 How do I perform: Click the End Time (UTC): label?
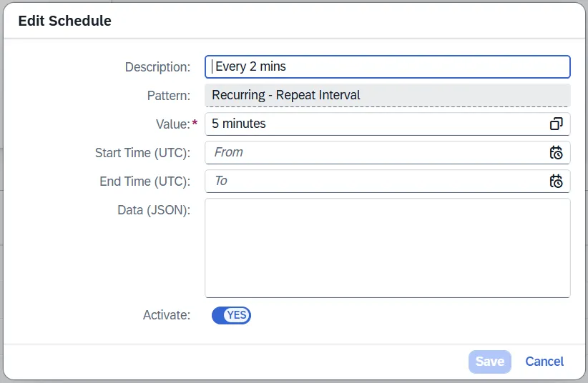coord(144,181)
